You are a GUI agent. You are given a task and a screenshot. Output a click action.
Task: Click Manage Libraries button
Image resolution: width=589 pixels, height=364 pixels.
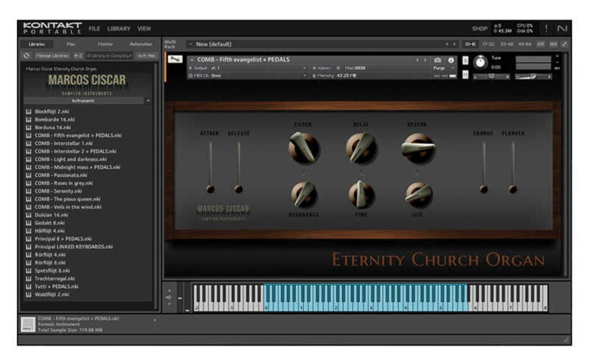tap(52, 56)
